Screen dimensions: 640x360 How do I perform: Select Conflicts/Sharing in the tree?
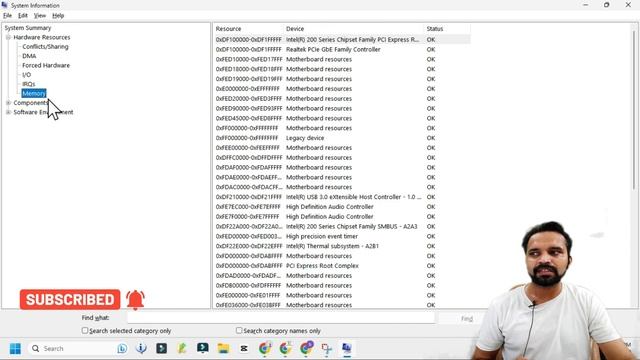[45, 47]
